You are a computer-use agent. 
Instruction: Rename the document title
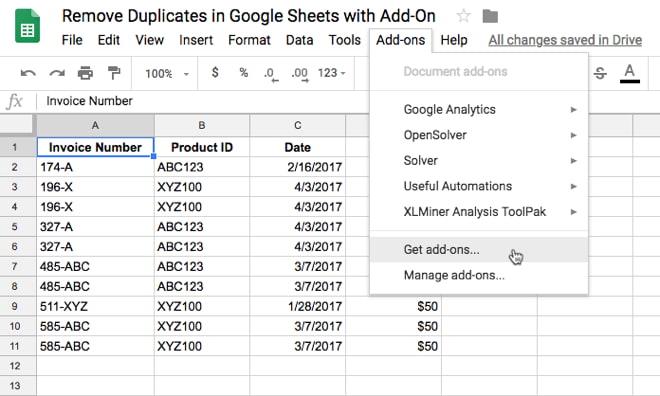(x=248, y=16)
